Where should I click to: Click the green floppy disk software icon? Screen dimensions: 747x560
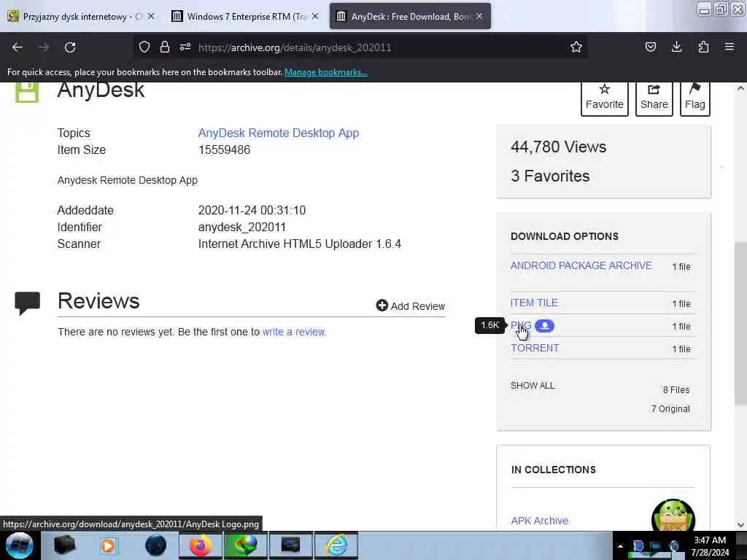coord(27,91)
